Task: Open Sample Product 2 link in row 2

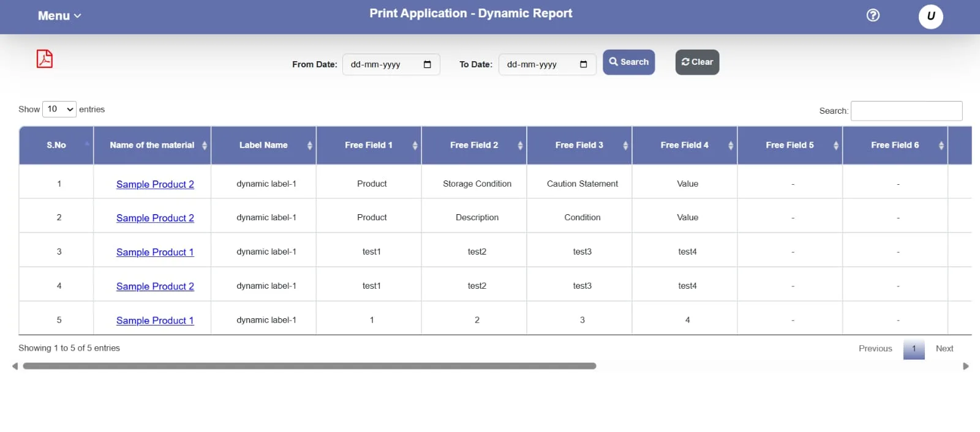Action: coord(155,218)
